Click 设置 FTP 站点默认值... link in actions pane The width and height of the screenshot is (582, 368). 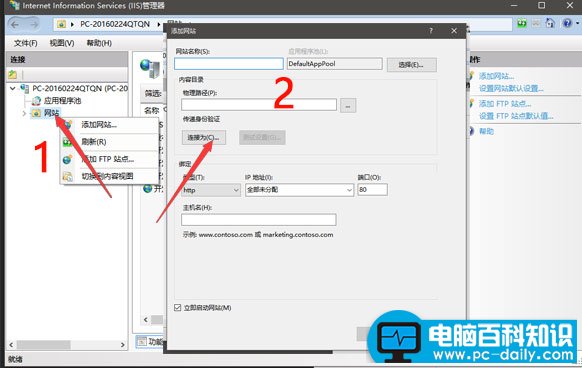pyautogui.click(x=516, y=116)
